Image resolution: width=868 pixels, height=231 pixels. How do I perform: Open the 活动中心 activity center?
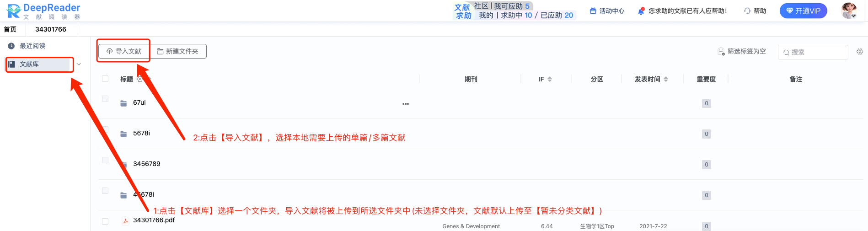[x=607, y=11]
